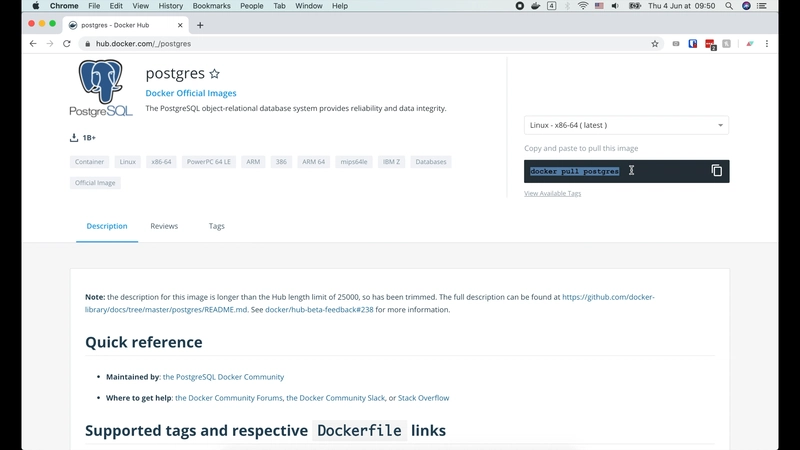This screenshot has width=800, height=450.
Task: Click the x86-64 tag chip
Action: [161, 162]
